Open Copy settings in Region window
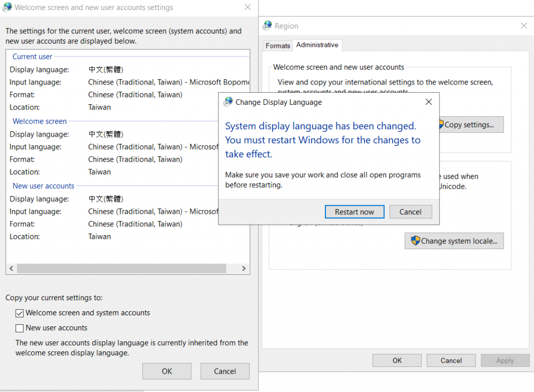 coord(471,125)
